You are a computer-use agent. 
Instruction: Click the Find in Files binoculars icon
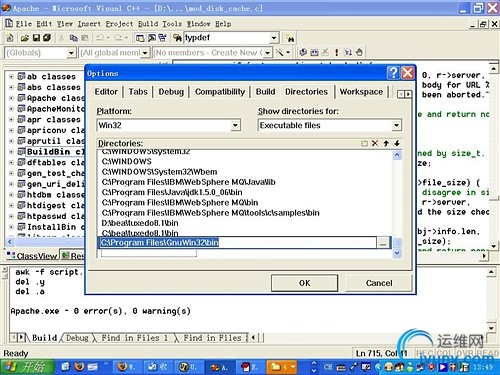pyautogui.click(x=177, y=38)
